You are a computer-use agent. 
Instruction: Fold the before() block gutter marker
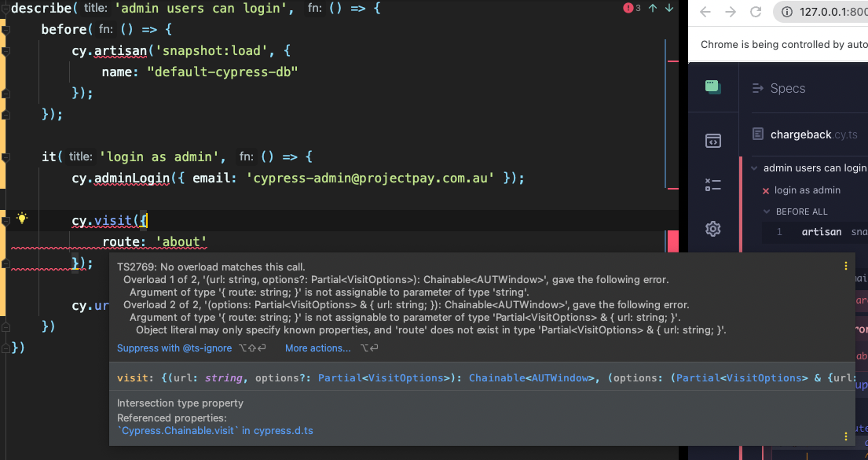click(5, 29)
